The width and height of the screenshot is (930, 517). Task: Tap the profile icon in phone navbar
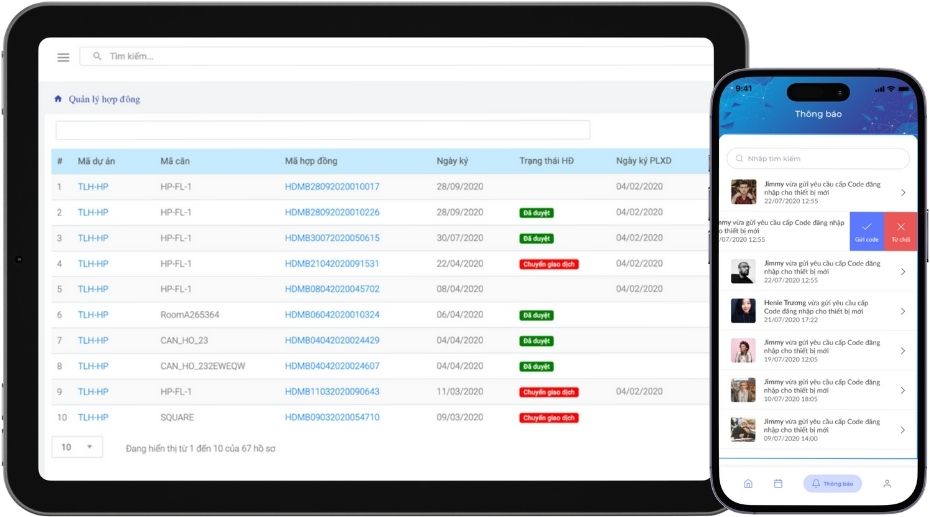point(887,484)
